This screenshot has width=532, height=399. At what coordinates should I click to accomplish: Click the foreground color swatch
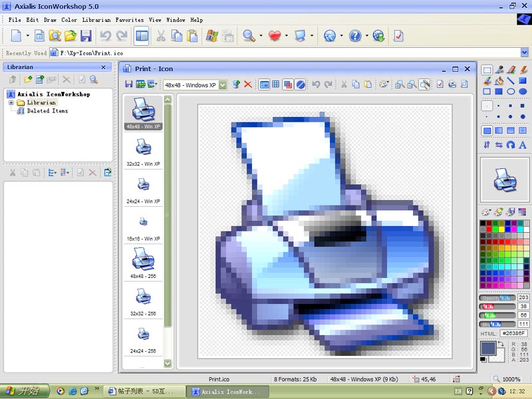point(488,348)
